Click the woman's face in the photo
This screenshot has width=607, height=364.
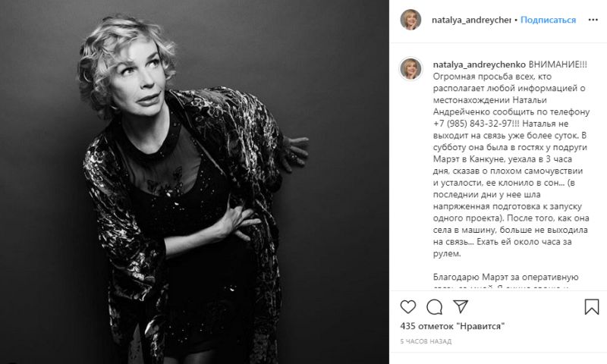click(x=139, y=77)
